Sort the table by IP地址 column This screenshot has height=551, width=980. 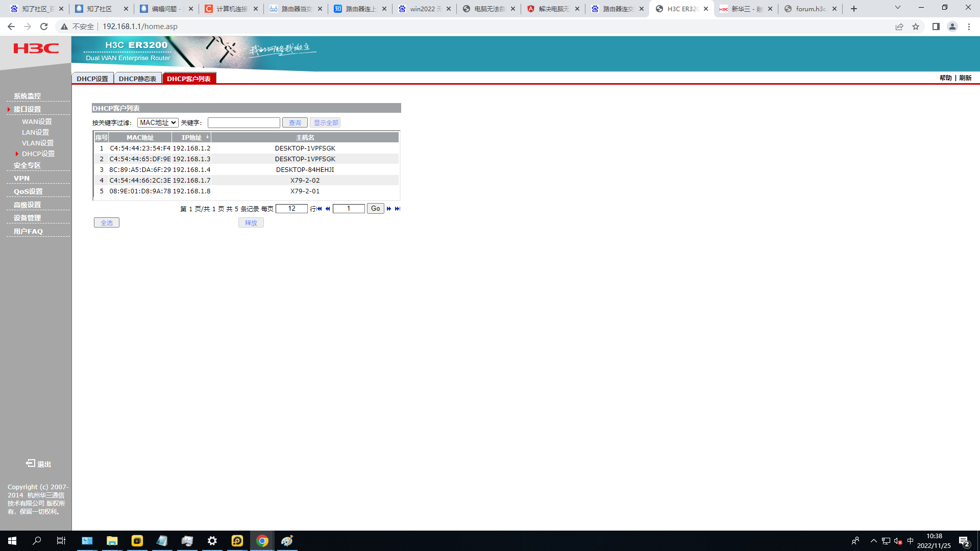(192, 138)
